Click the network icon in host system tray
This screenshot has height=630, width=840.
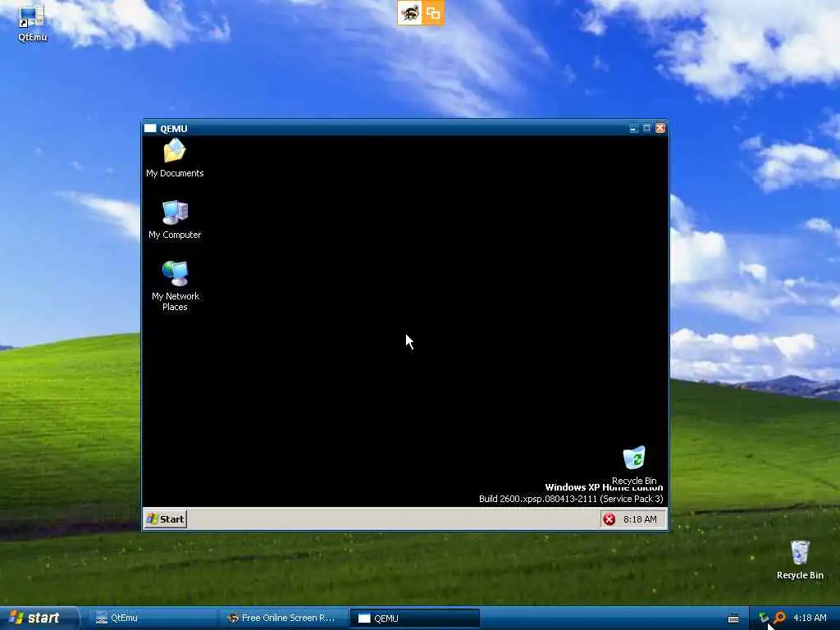pos(764,619)
